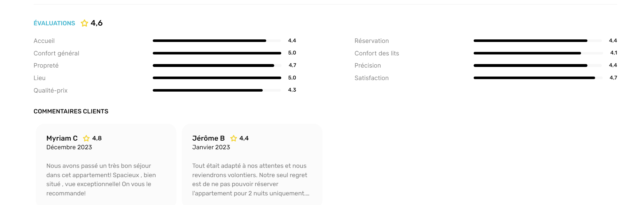Click the Commentaires Clients heading
The height and width of the screenshot is (205, 644).
click(x=71, y=111)
